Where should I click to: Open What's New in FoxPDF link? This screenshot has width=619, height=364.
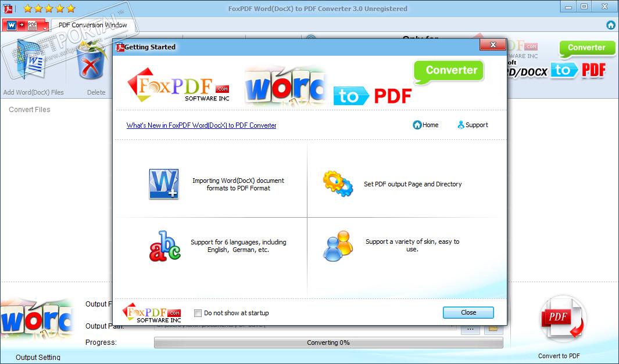201,125
